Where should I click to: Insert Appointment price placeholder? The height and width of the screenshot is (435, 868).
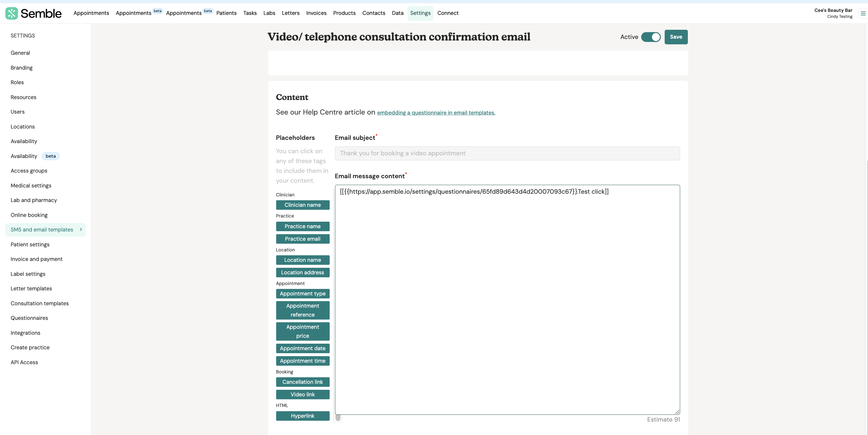[303, 331]
